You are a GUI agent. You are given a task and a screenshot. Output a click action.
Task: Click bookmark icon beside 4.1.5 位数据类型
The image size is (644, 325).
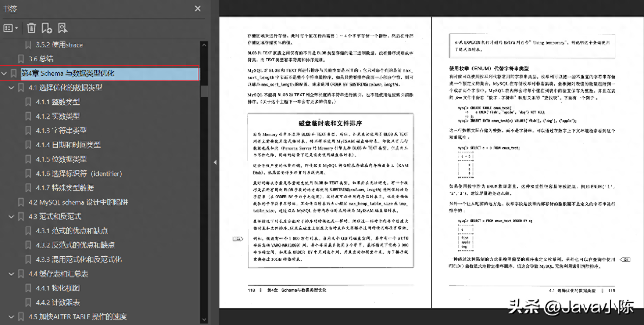(28, 159)
